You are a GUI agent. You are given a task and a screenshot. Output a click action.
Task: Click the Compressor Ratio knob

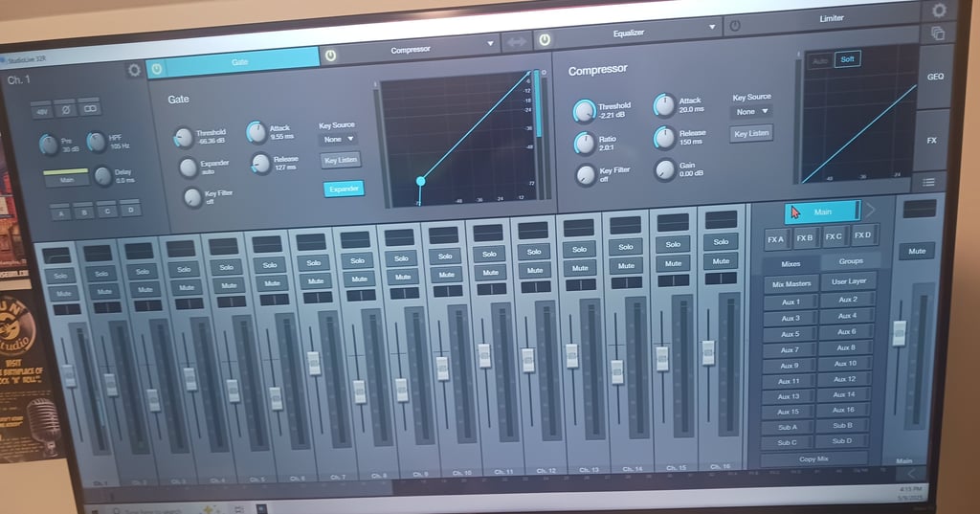tap(585, 144)
